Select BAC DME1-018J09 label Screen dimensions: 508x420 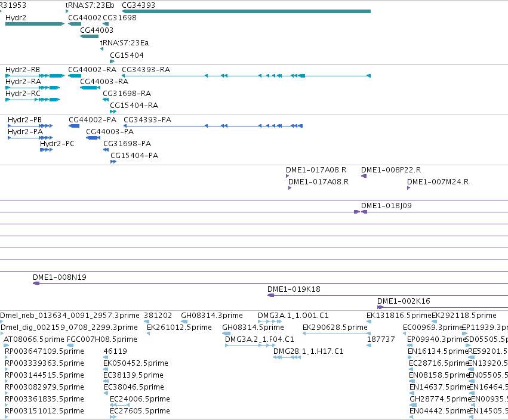point(386,206)
